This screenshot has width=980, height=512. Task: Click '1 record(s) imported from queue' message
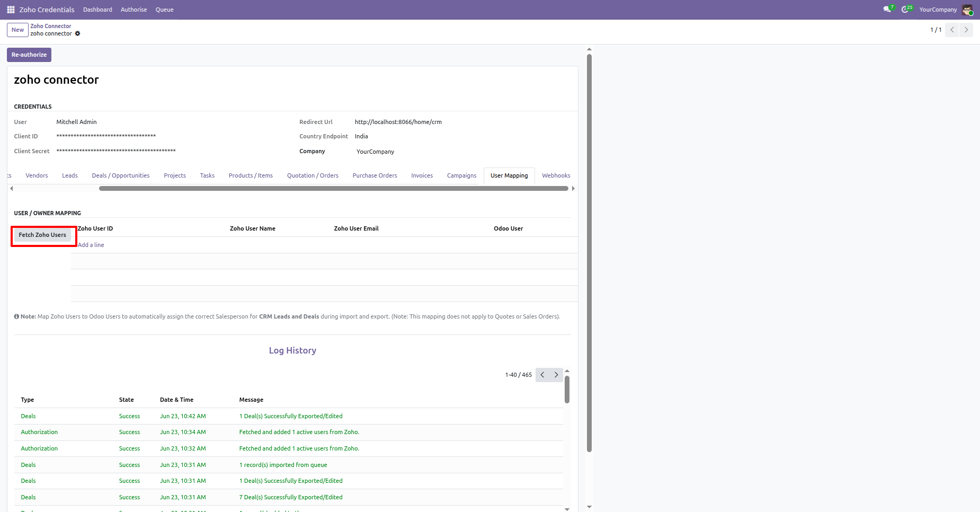[x=283, y=465]
